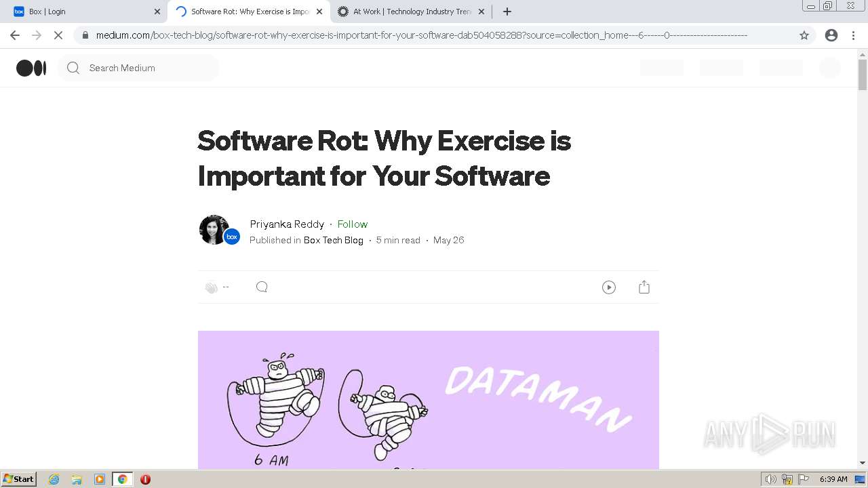Click the May 26 publish date
This screenshot has width=868, height=488.
pyautogui.click(x=449, y=240)
